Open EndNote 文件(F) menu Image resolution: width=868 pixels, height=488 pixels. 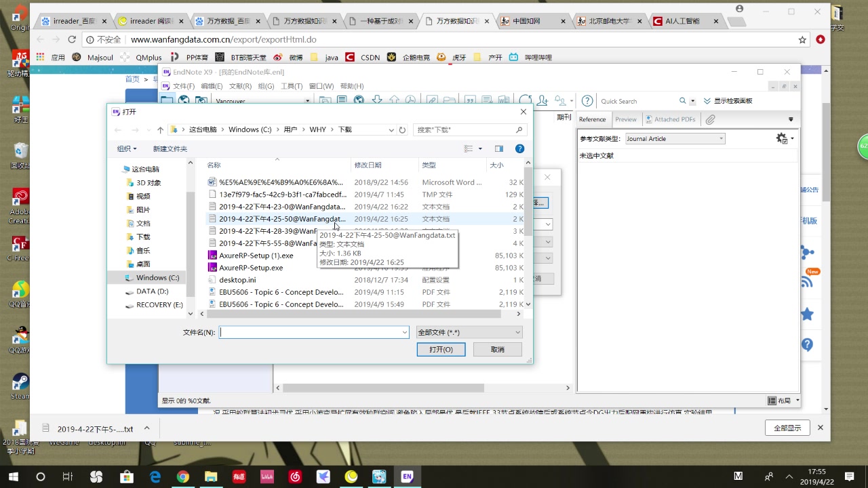(184, 86)
